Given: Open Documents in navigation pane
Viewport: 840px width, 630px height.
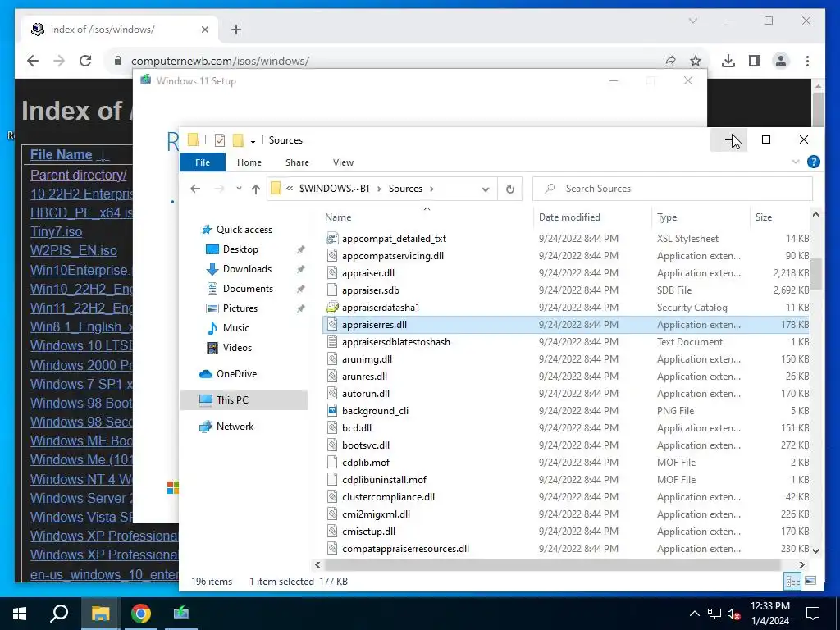Looking at the screenshot, I should click(248, 289).
